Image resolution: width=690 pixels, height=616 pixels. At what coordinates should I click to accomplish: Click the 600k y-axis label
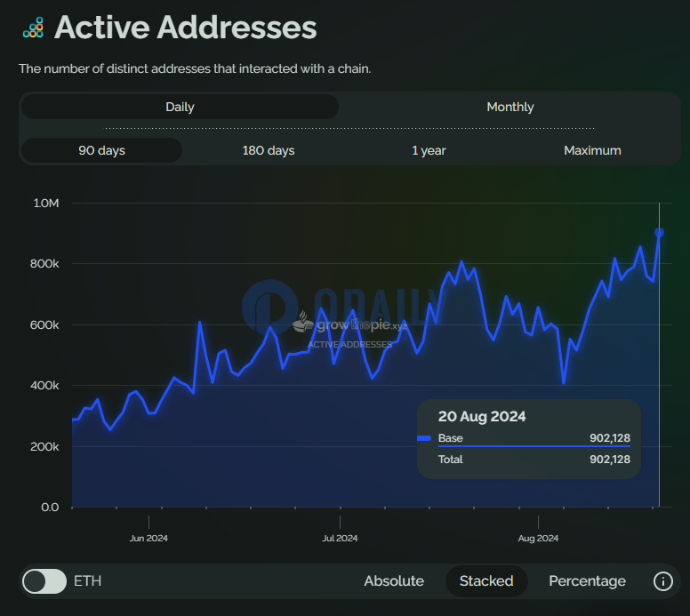click(x=44, y=324)
